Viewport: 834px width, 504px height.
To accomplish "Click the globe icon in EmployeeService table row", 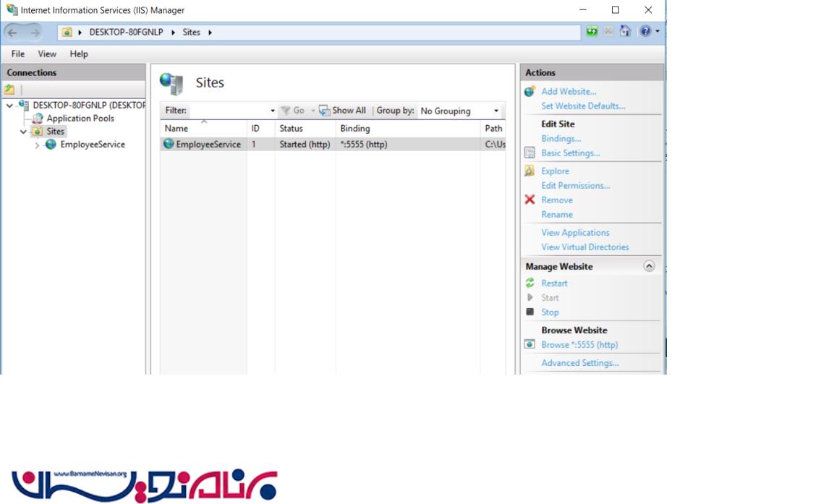I will click(x=169, y=144).
